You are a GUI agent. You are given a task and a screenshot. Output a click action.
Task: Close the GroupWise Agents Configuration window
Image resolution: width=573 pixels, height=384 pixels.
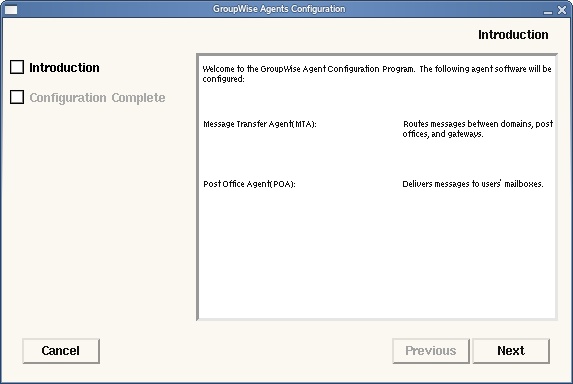[x=562, y=10]
